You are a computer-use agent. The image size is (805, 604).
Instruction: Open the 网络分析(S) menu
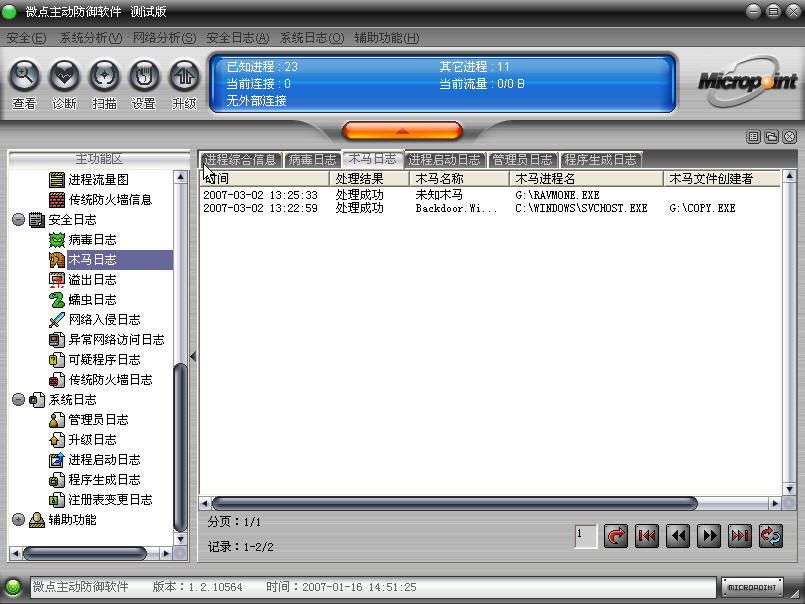(x=164, y=38)
